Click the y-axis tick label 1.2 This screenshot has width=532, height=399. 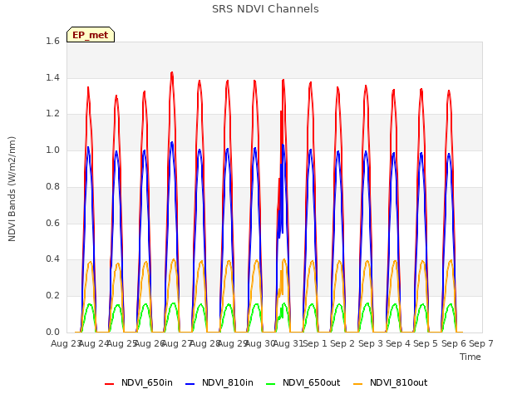click(52, 114)
